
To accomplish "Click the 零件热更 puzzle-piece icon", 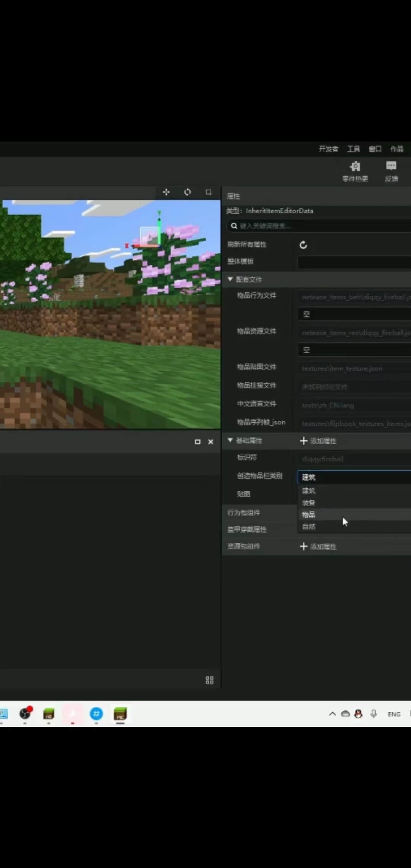I will (355, 167).
